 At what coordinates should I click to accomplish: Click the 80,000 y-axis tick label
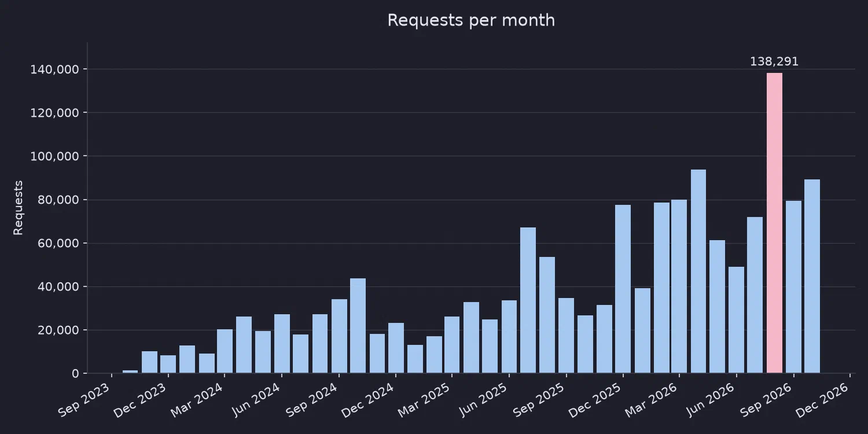pyautogui.click(x=57, y=200)
